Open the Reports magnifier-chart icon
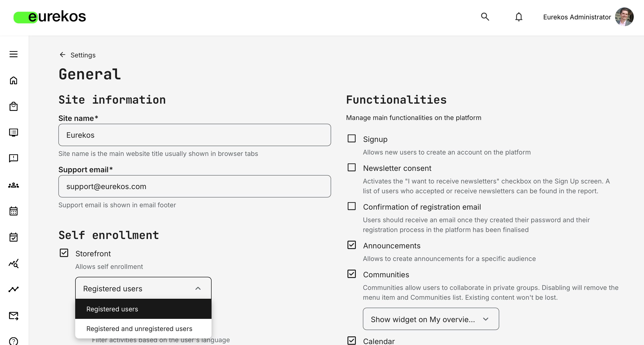 pos(14,263)
